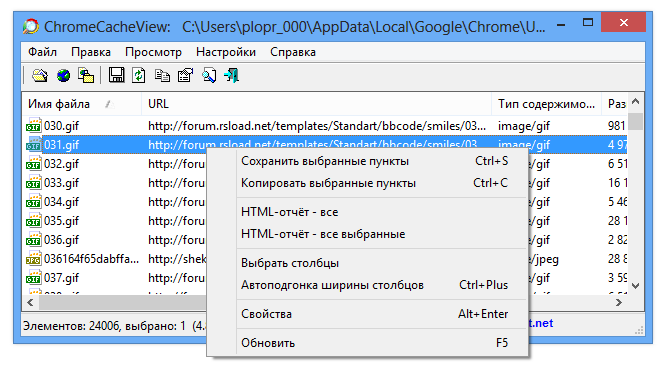Select the 037.gif file name

click(x=61, y=278)
